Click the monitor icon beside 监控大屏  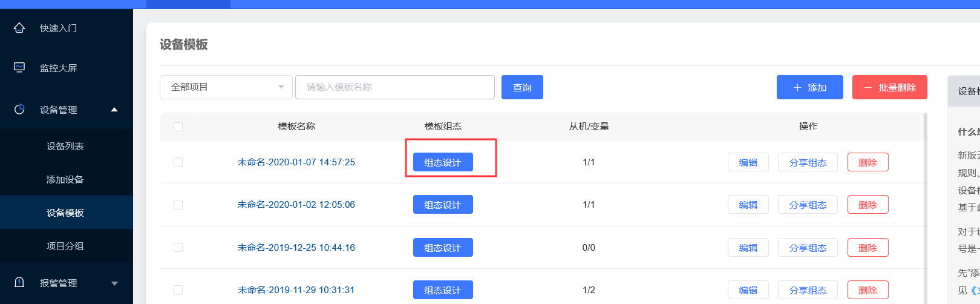pyautogui.click(x=19, y=67)
